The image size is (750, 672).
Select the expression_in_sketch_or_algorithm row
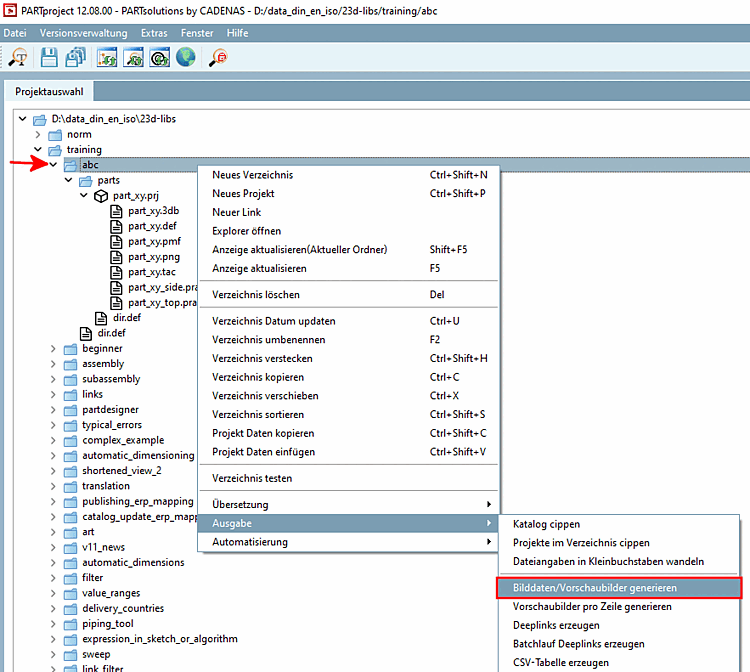click(x=160, y=639)
